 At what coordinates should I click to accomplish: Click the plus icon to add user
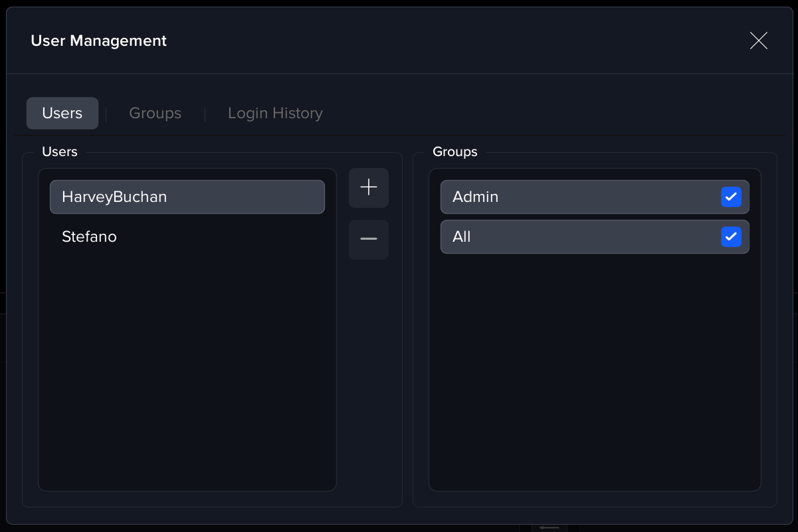tap(369, 188)
